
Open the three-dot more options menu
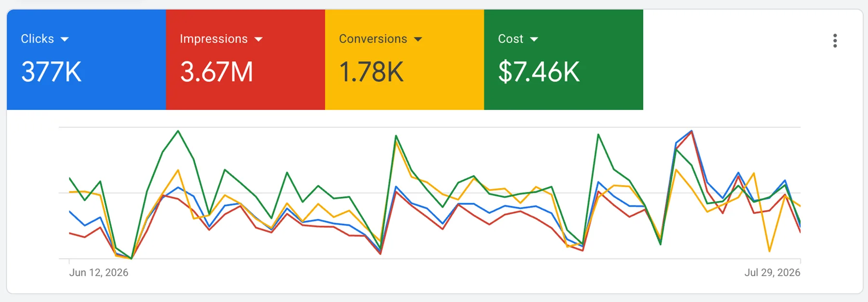[x=835, y=41]
